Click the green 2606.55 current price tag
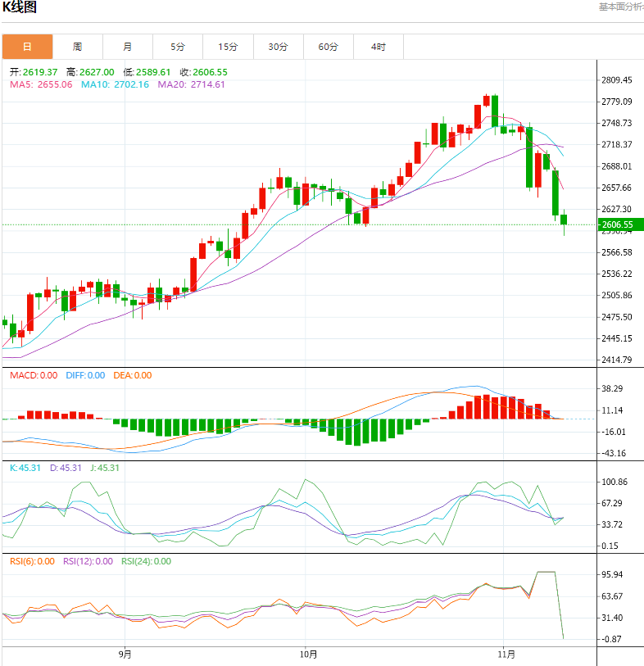The image size is (644, 666). point(620,224)
